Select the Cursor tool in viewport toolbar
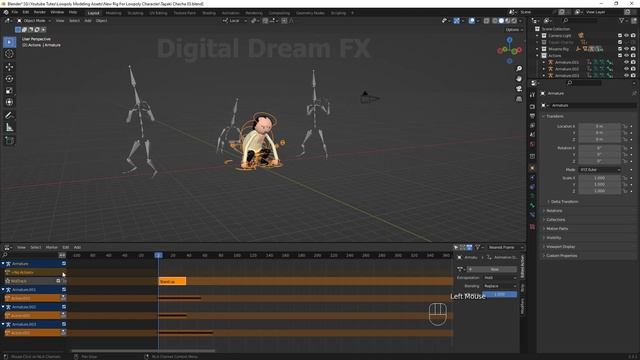Screen dimensions: 640x360 [9, 54]
